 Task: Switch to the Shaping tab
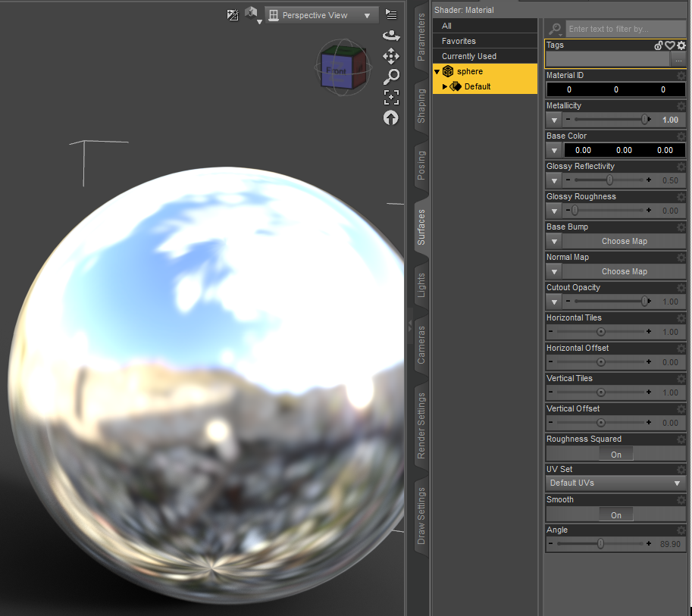point(421,106)
